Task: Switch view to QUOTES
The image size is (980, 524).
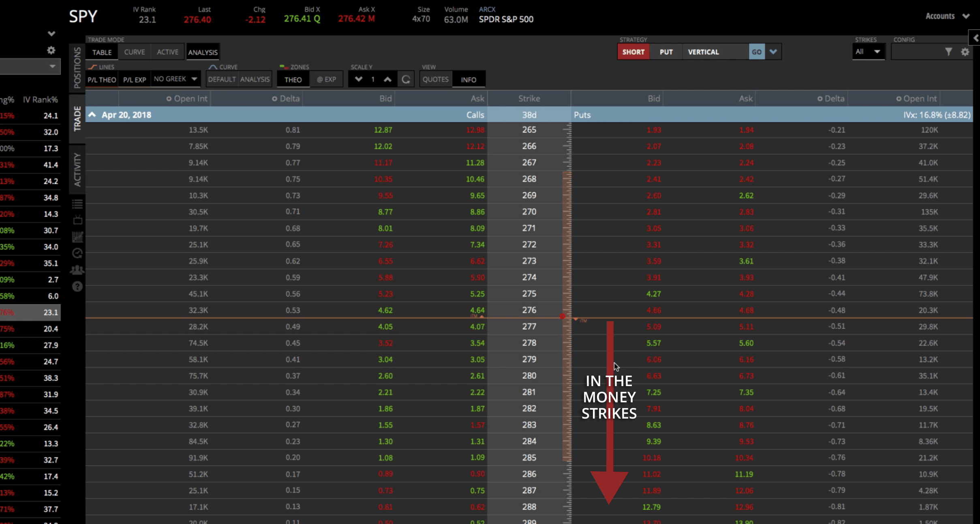Action: point(436,79)
